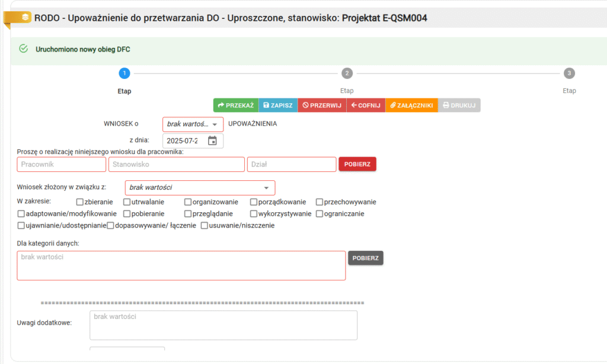
Task: Expand the WNIOSEK o dropdown
Action: point(193,124)
